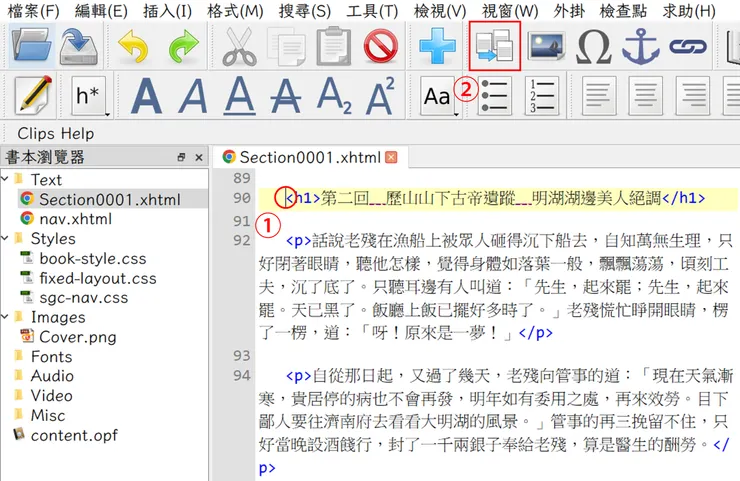The image size is (740, 481).
Task: Click the blue plus Add file icon
Action: [x=437, y=46]
